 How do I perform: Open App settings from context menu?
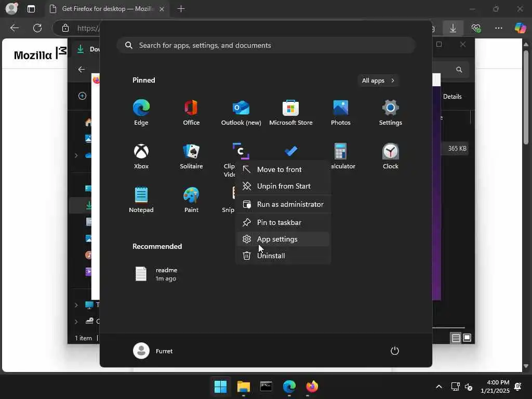283,239
